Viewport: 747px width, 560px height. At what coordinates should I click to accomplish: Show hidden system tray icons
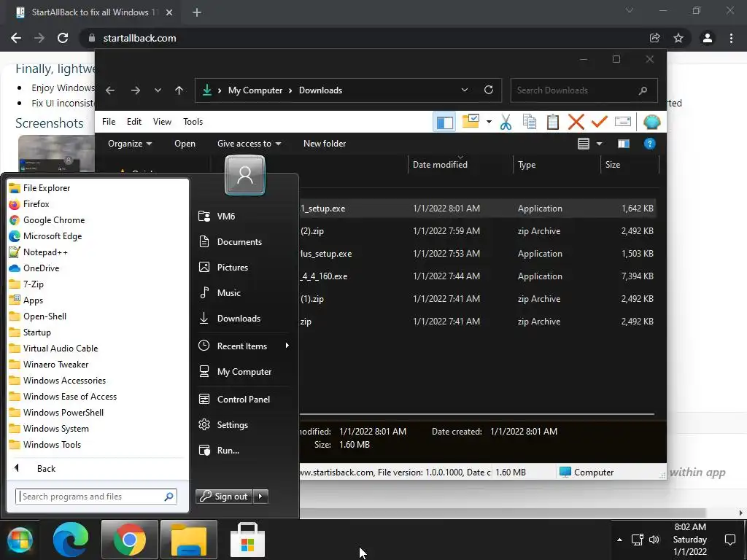click(619, 540)
